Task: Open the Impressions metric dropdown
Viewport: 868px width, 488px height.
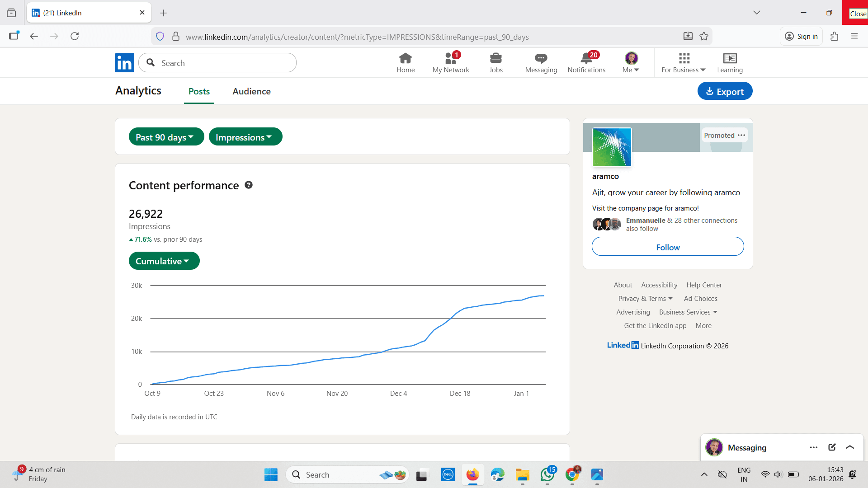Action: pyautogui.click(x=245, y=137)
